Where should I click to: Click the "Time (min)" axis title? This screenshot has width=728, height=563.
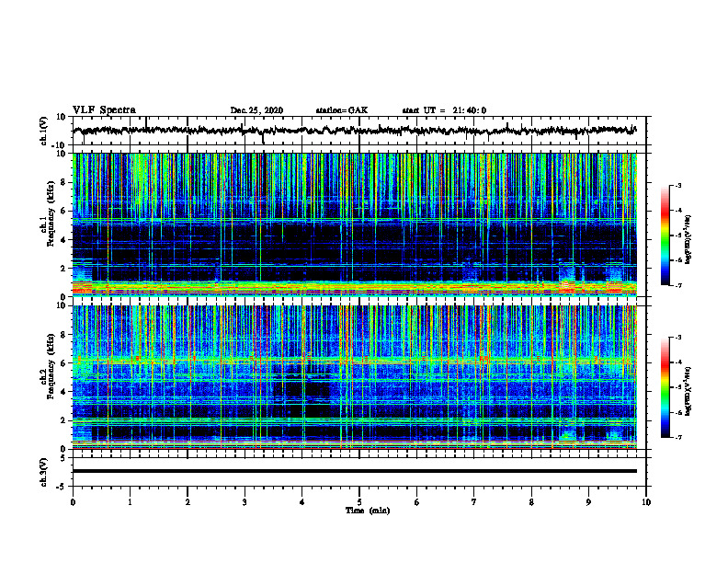pyautogui.click(x=368, y=511)
